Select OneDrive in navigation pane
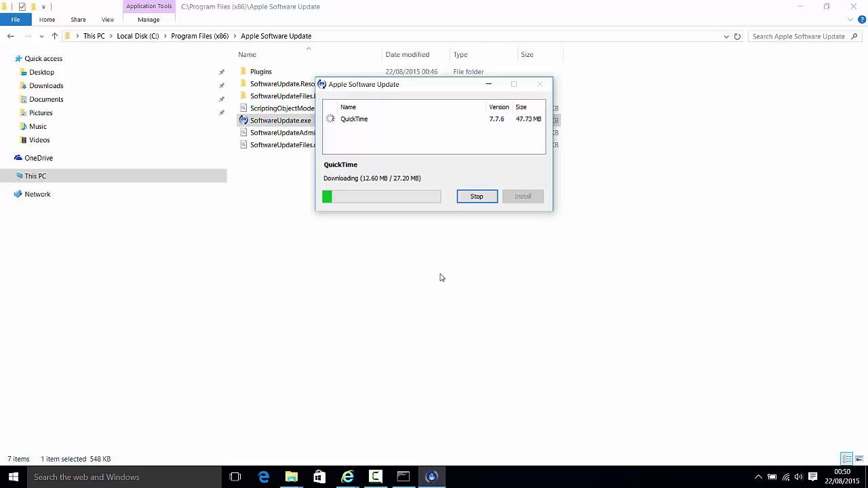 (39, 158)
